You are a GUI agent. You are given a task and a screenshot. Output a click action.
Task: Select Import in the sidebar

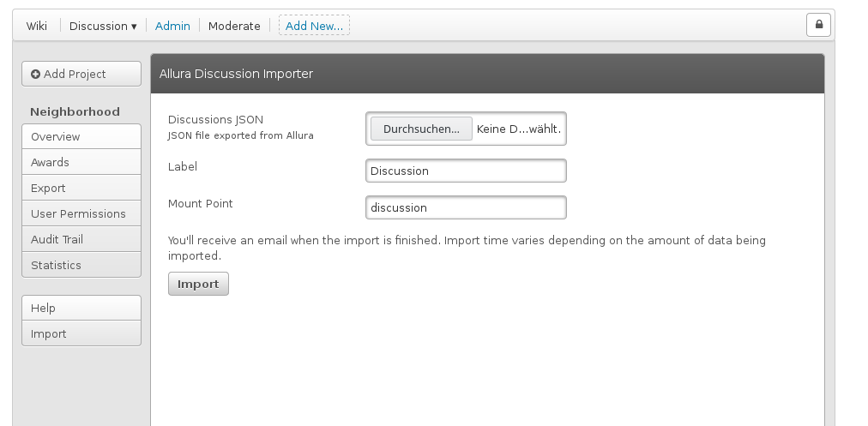point(81,333)
